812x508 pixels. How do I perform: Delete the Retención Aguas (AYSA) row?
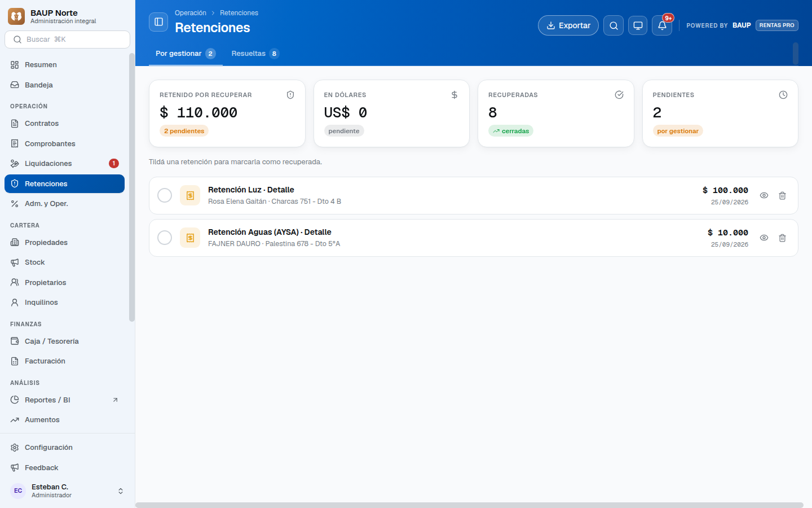pyautogui.click(x=782, y=238)
